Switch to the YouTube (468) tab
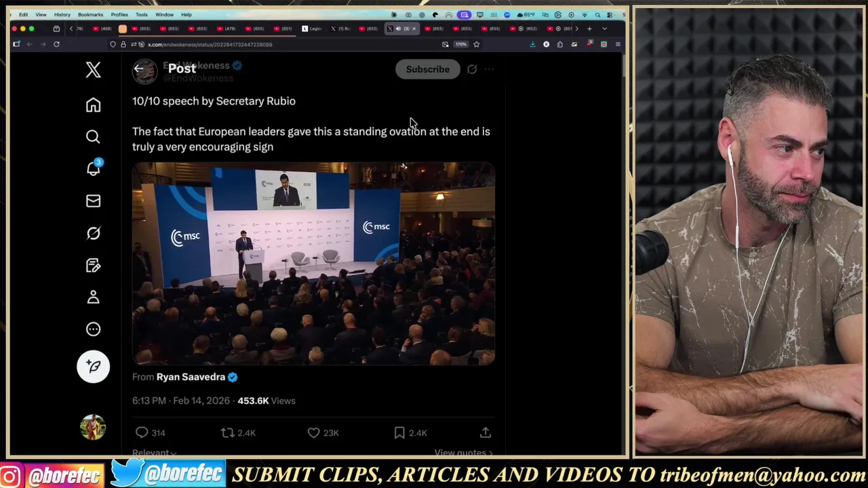Screen dimensions: 868x488 pos(102,28)
